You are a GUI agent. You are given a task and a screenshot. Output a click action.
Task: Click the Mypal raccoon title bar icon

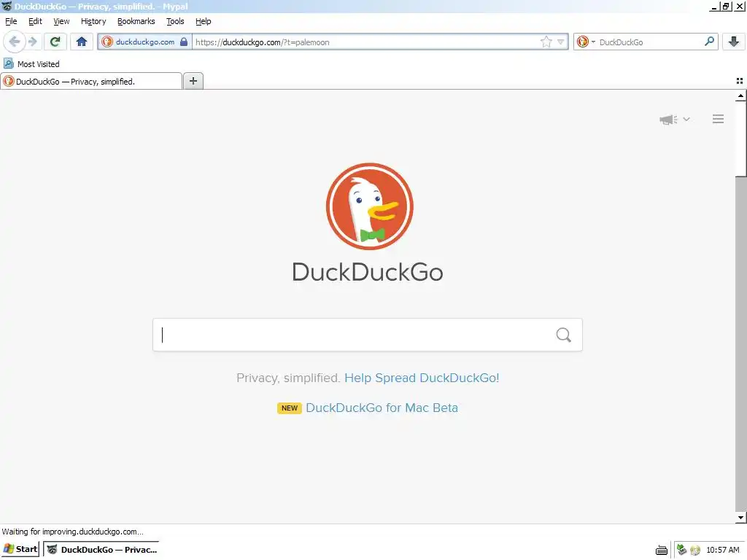pos(7,6)
